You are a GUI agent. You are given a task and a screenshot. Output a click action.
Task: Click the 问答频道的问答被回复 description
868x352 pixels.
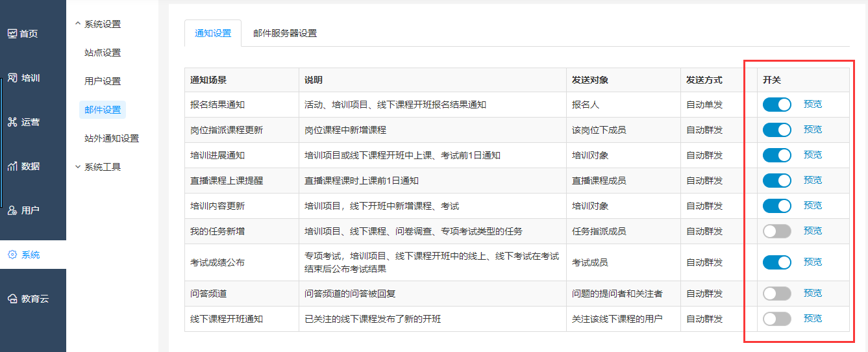[350, 294]
